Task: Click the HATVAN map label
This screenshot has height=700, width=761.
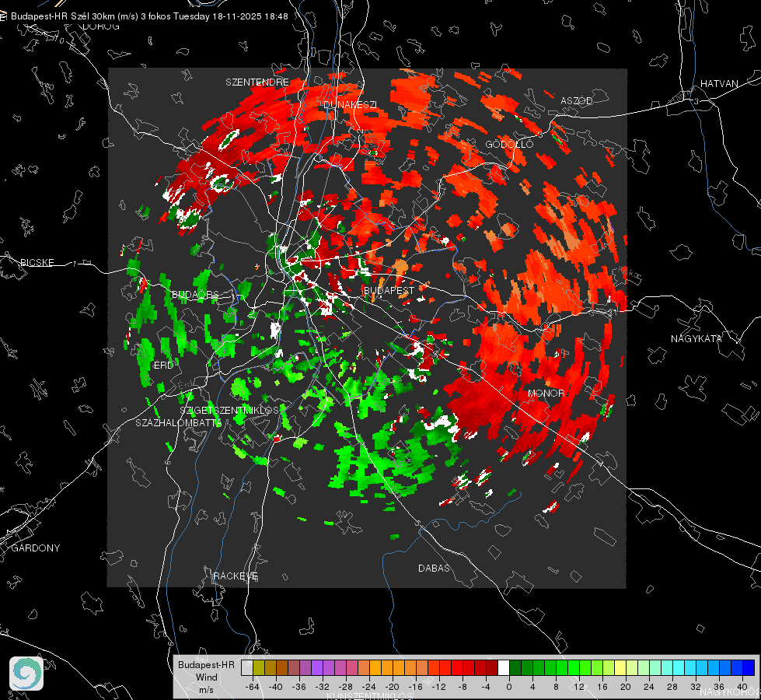Action: coord(719,83)
